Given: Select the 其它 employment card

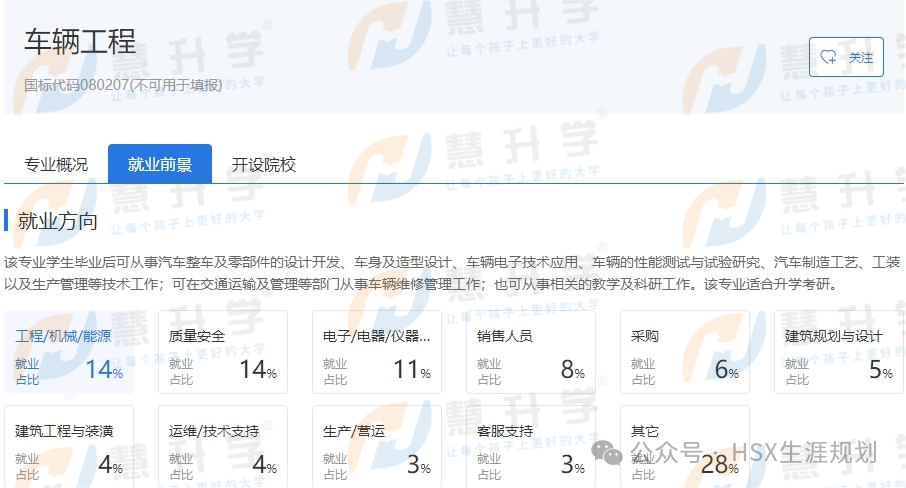Looking at the screenshot, I should (685, 447).
